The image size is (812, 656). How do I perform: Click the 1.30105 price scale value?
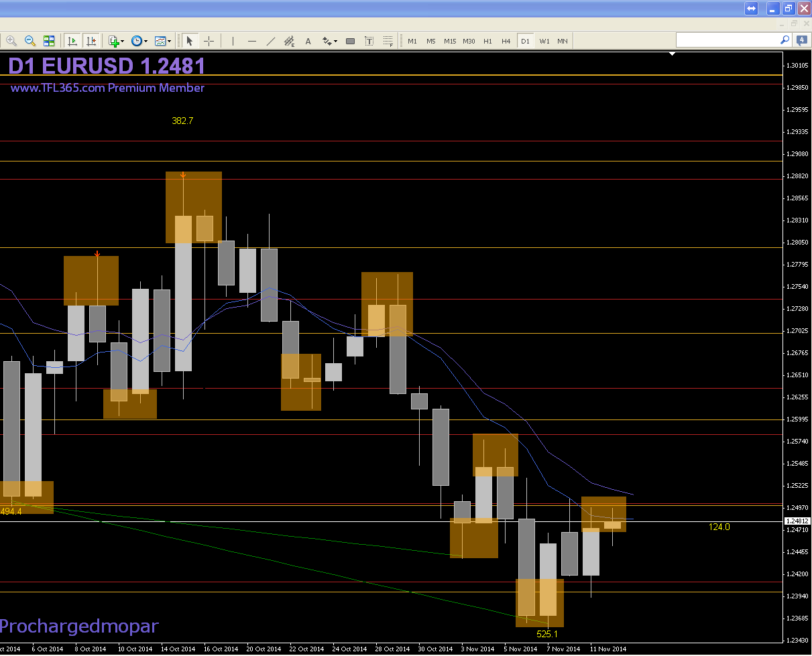click(797, 65)
